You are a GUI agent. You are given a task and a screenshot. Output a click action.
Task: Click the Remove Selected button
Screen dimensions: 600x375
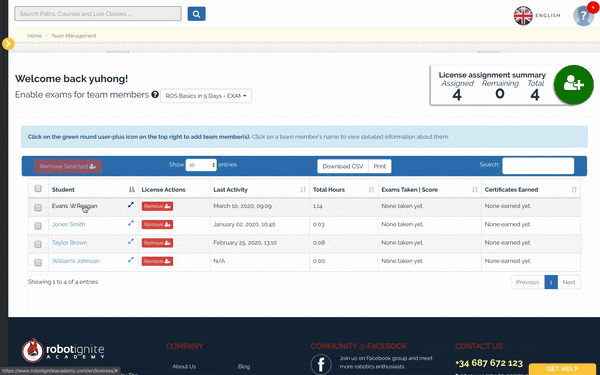[x=68, y=166]
